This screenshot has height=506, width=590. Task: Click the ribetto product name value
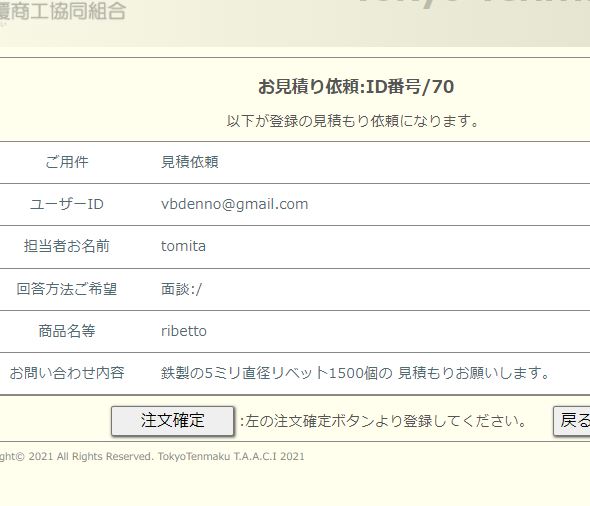point(184,331)
